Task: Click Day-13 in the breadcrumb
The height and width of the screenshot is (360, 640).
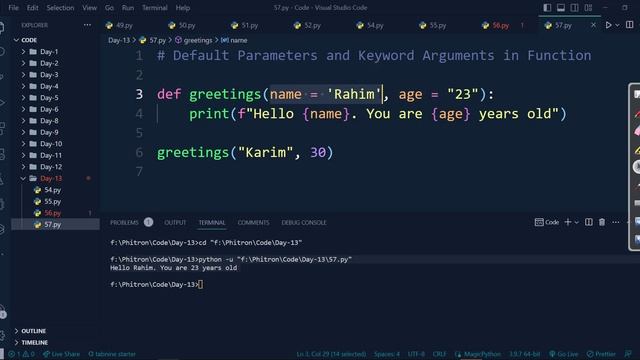Action: pos(119,40)
